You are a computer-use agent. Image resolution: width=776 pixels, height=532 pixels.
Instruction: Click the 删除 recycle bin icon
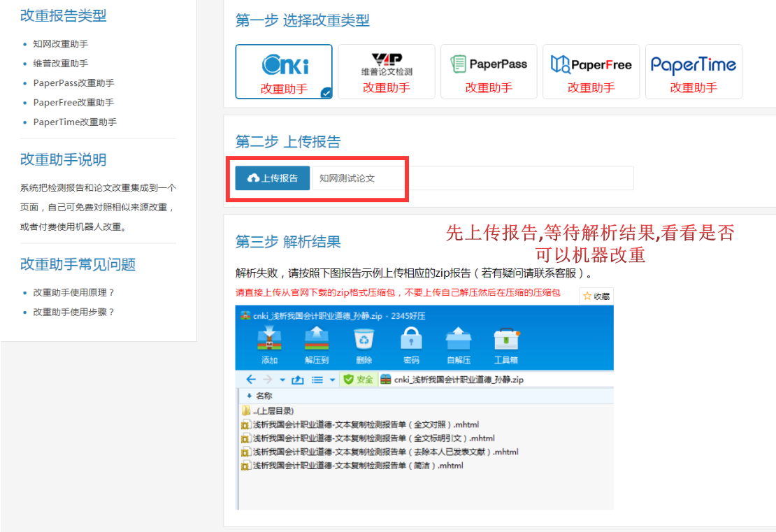[364, 340]
